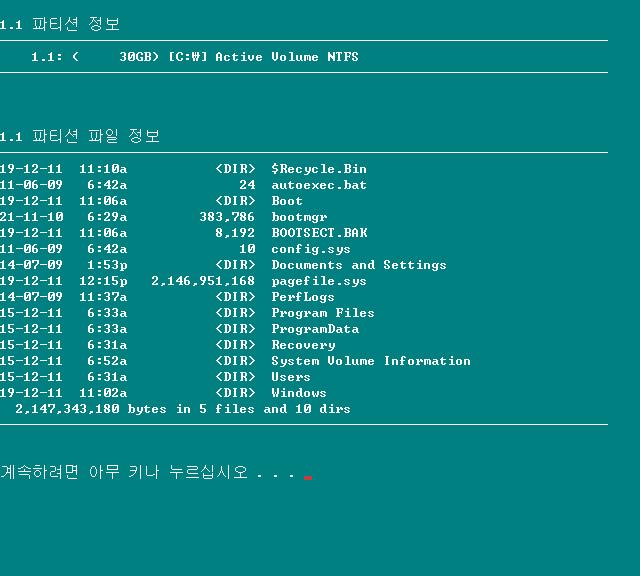Click the '1.1 파티션 정보' heading
The width and height of the screenshot is (640, 576).
(60, 24)
